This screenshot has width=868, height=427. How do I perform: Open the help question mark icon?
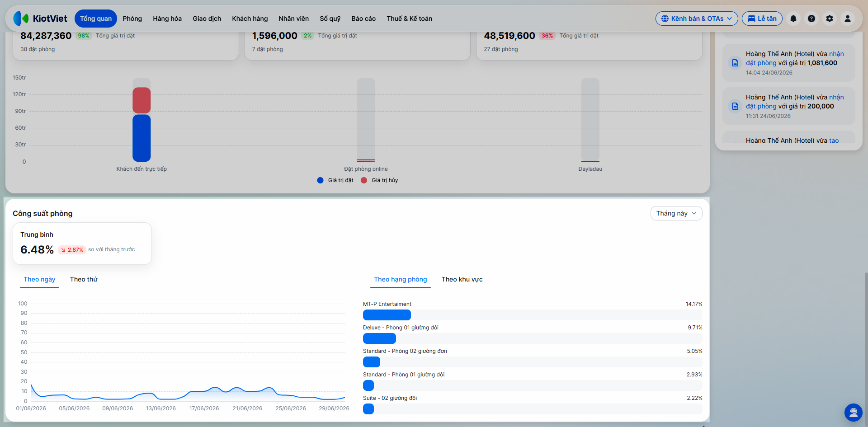[x=811, y=19]
